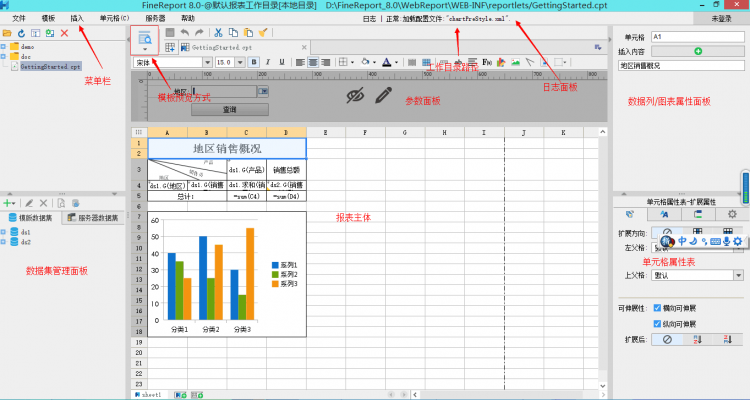Uncheck the vertical extendable checkbox
Viewport: 750px width, 400px height.
657,324
